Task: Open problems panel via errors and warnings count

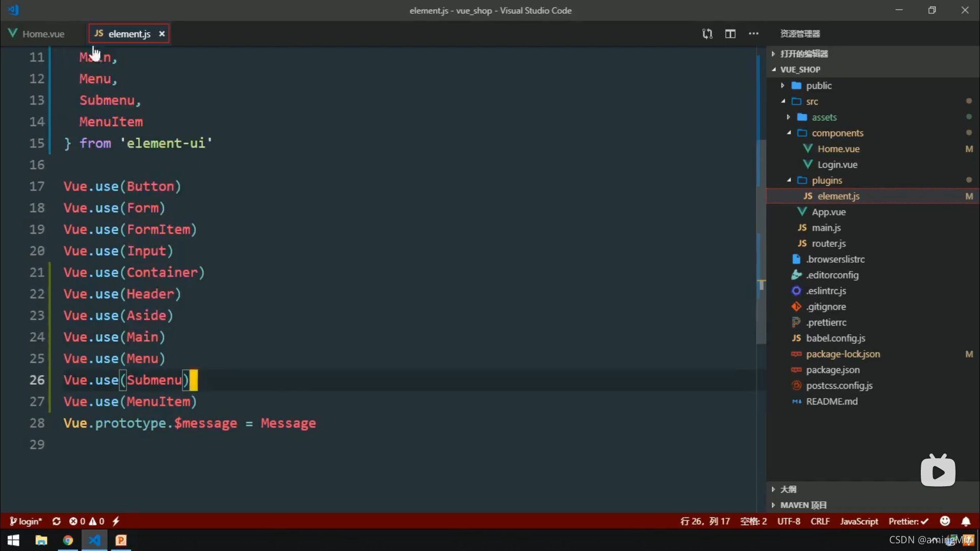Action: click(87, 521)
